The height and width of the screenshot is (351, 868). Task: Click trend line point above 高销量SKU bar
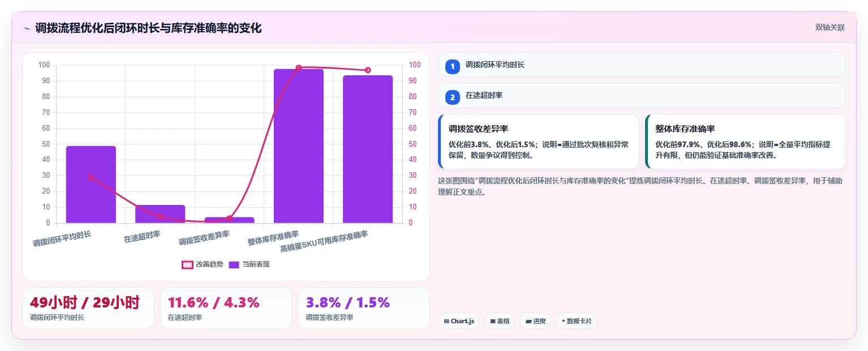368,70
